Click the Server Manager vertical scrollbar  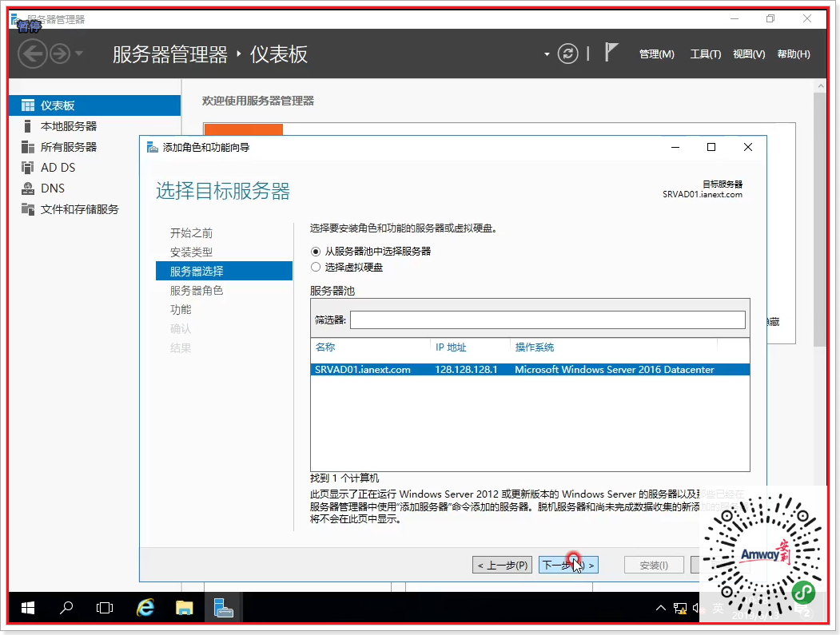coord(820,220)
